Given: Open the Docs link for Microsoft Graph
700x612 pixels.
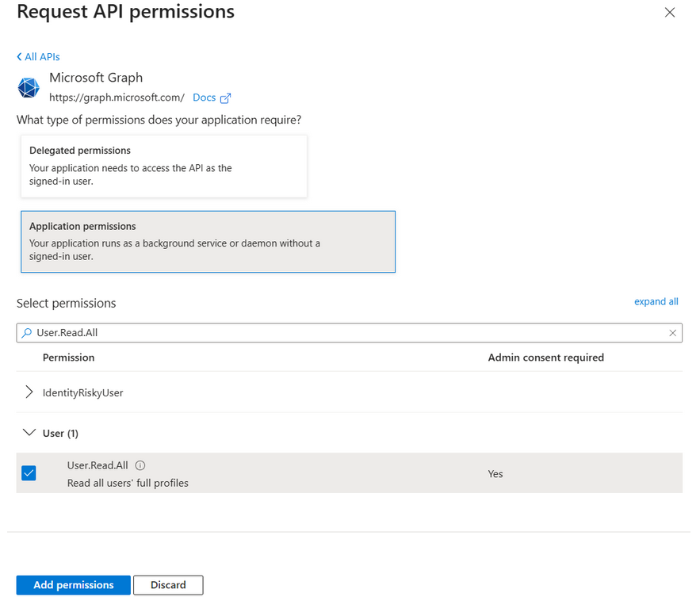Looking at the screenshot, I should [204, 98].
